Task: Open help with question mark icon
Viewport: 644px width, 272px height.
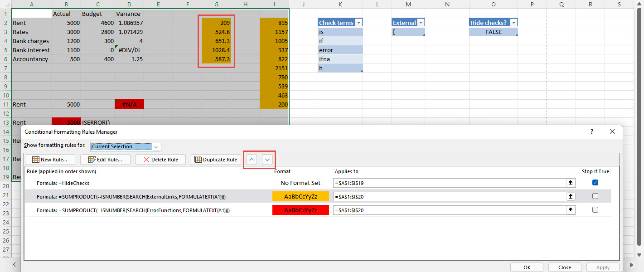Action: point(591,132)
